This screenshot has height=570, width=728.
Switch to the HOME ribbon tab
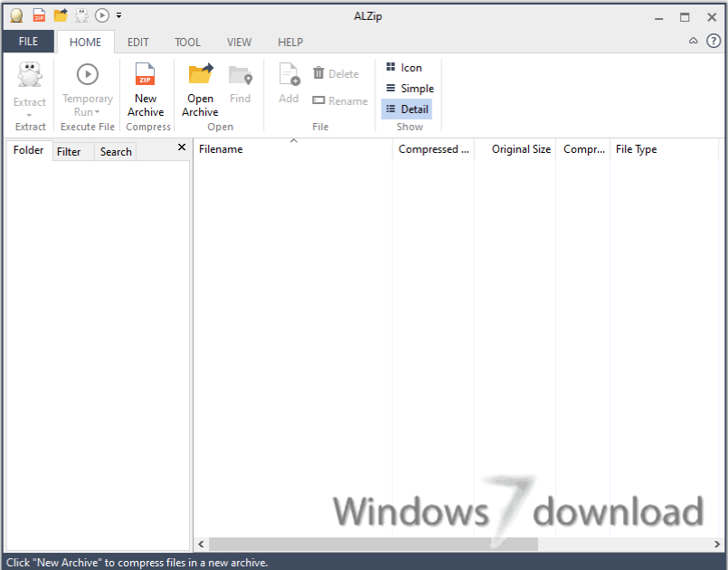85,43
